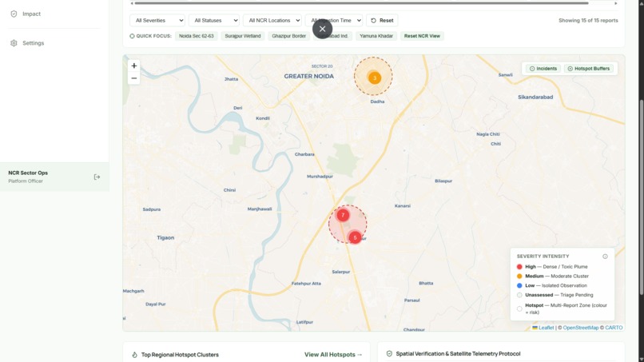Click the red cluster marker 5

tap(355, 237)
